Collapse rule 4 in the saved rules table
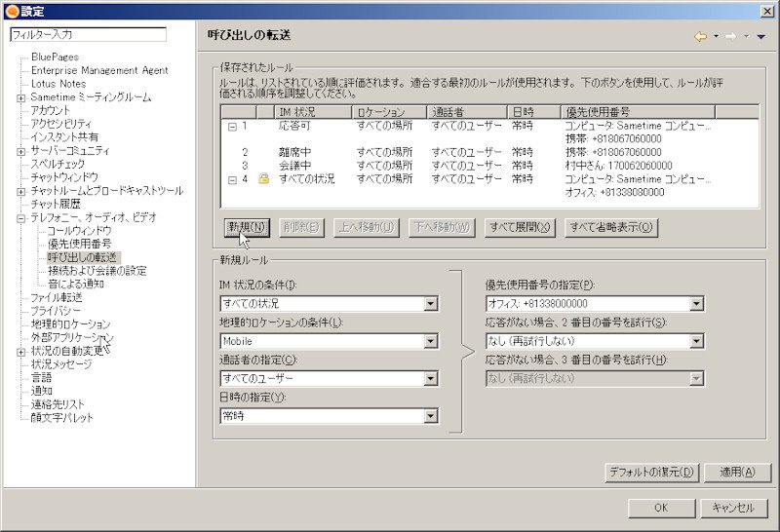The width and height of the screenshot is (780, 532). [232, 180]
